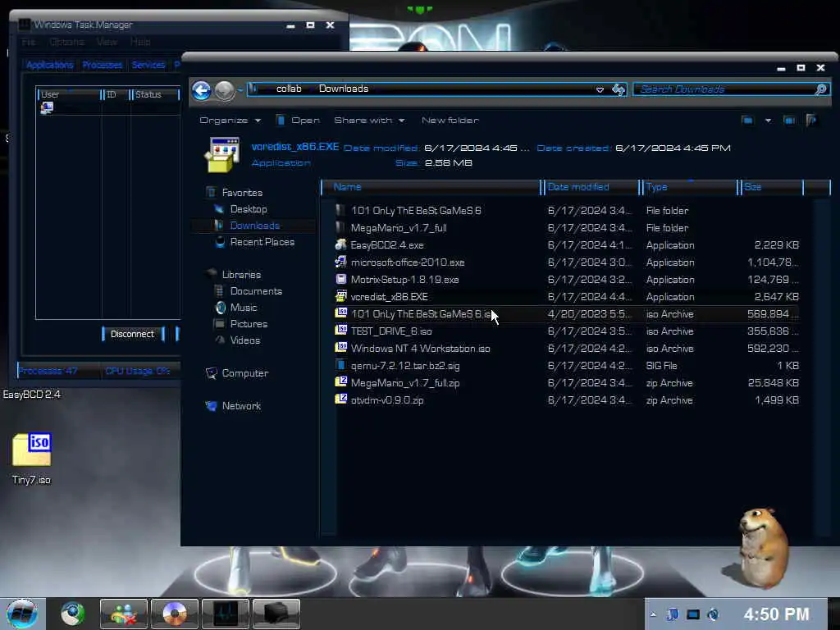840x630 pixels.
Task: Click New folder button
Action: [450, 121]
